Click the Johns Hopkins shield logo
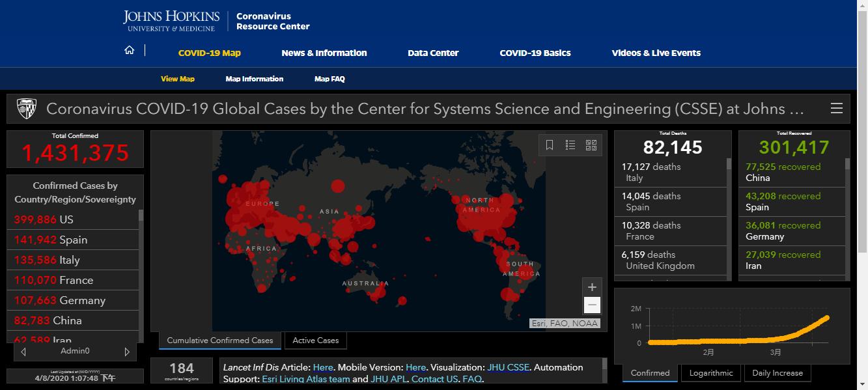Screen dimensions: 868x390 (x=27, y=108)
